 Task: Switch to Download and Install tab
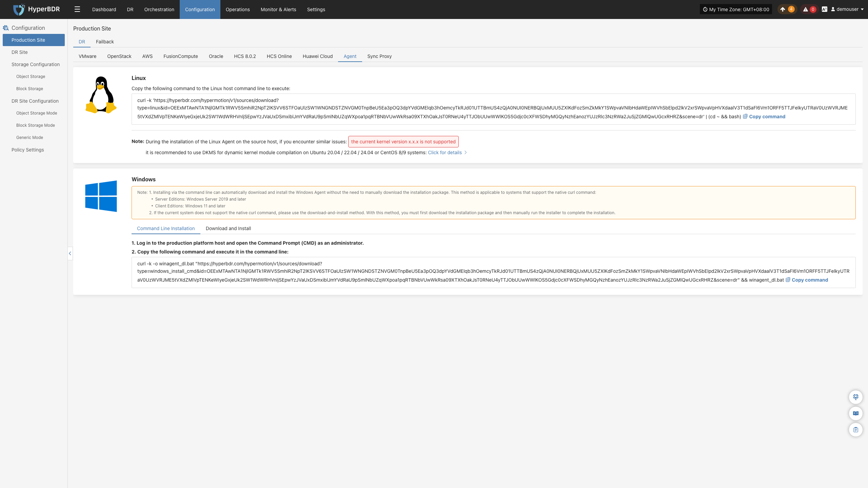pos(228,228)
